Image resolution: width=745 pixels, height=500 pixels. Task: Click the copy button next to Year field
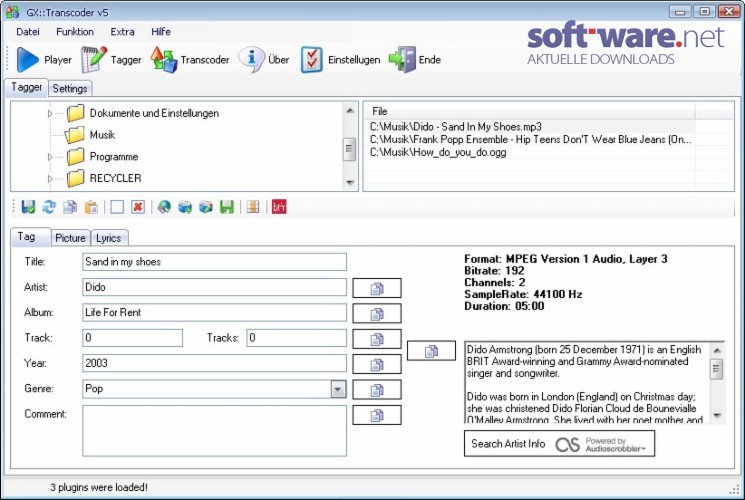[x=377, y=365]
